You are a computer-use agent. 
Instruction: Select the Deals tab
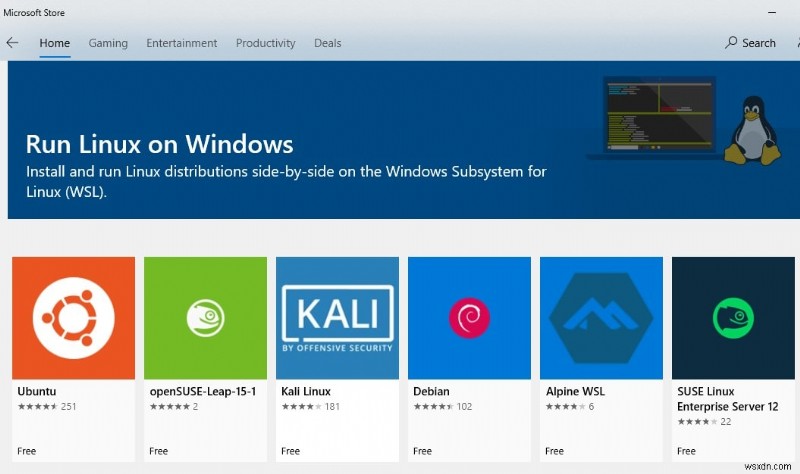coord(328,43)
